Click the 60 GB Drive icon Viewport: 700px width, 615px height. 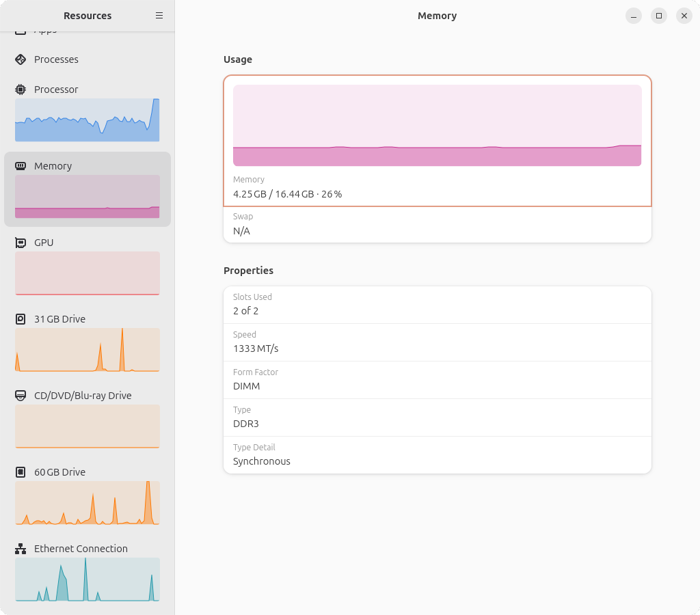point(21,472)
